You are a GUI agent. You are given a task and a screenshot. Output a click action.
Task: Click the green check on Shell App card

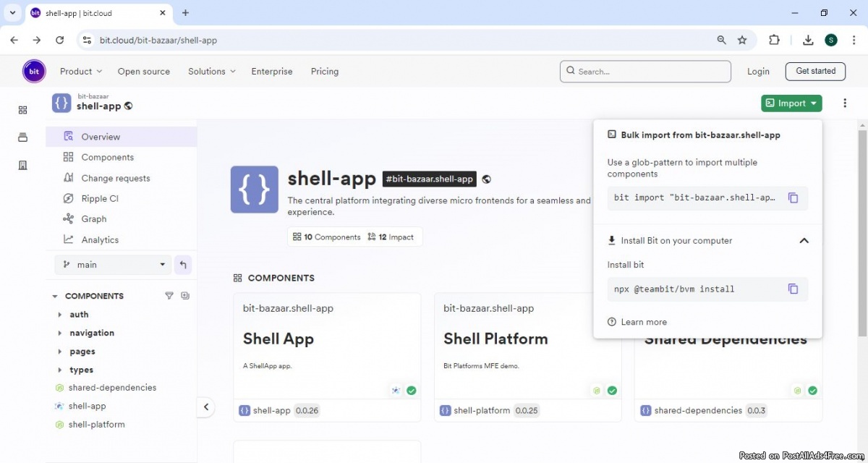click(x=411, y=391)
